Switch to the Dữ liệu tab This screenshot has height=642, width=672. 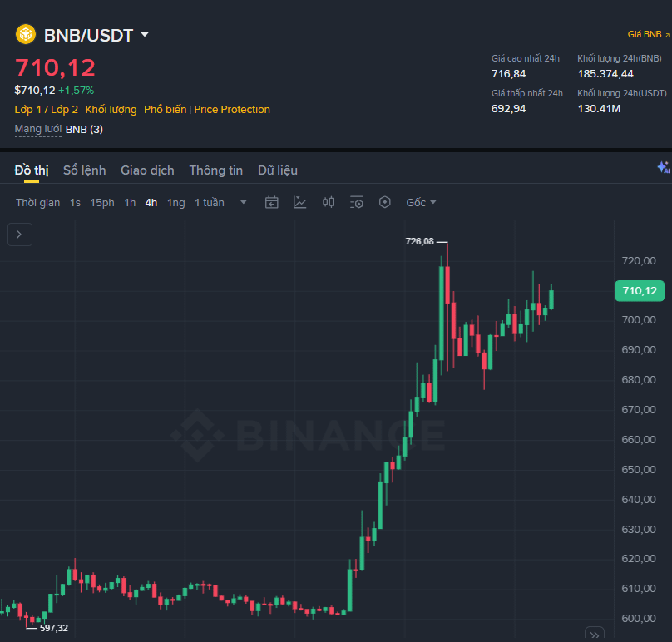coord(278,170)
